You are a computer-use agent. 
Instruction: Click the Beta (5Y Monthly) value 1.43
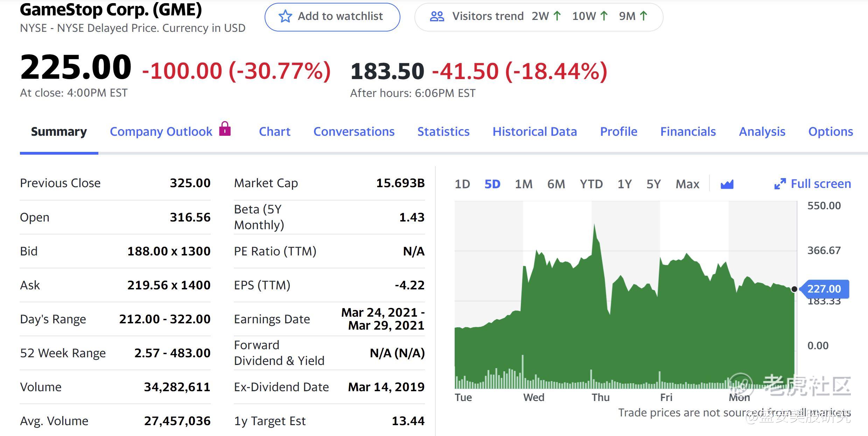(x=412, y=217)
